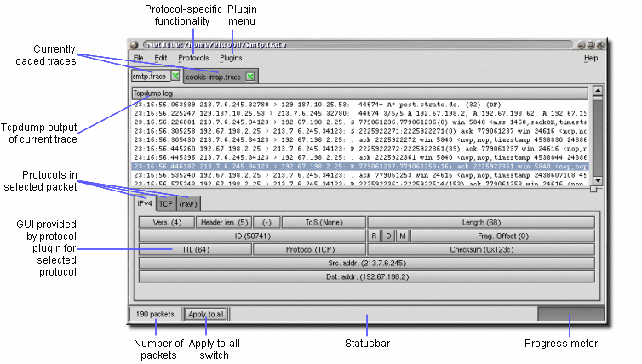The width and height of the screenshot is (642, 364).
Task: Click the window menu icon in the title bar
Action: pyautogui.click(x=134, y=44)
